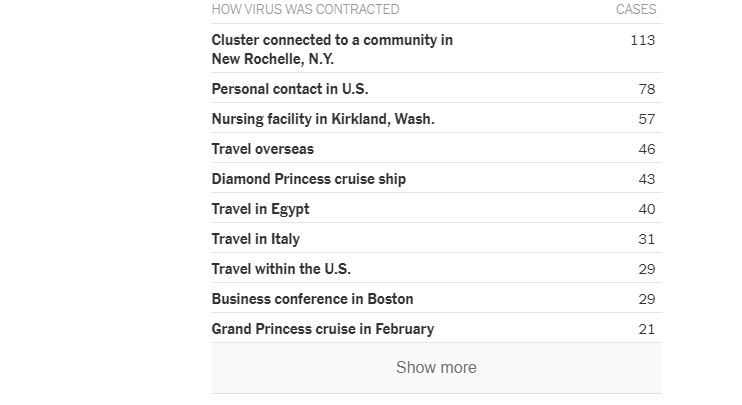Select the Travel in Egypt row

(x=261, y=209)
